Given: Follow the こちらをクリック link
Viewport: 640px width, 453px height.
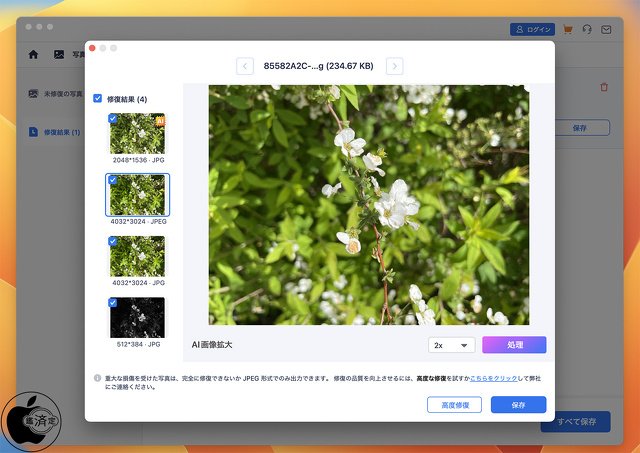Looking at the screenshot, I should click(x=494, y=378).
